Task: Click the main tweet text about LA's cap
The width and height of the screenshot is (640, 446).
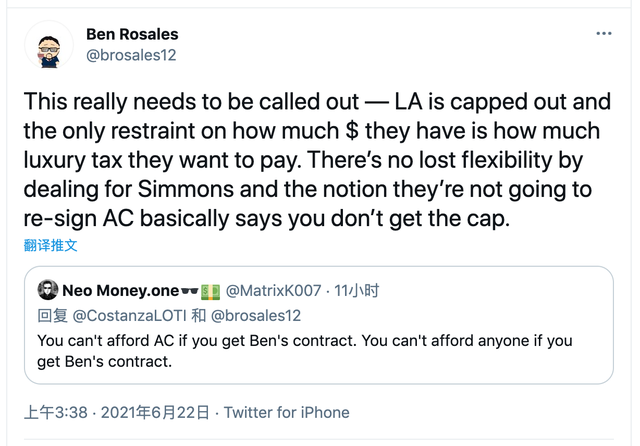Action: (x=310, y=160)
